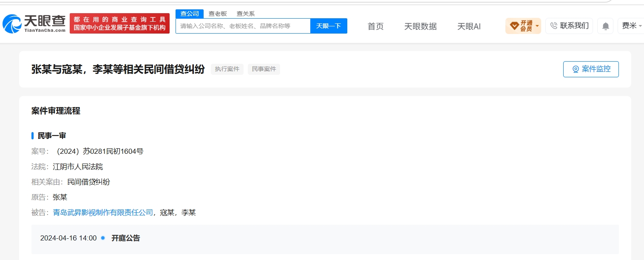This screenshot has width=644, height=260.
Task: Click the 开庭公告 timeline entry
Action: click(125, 238)
